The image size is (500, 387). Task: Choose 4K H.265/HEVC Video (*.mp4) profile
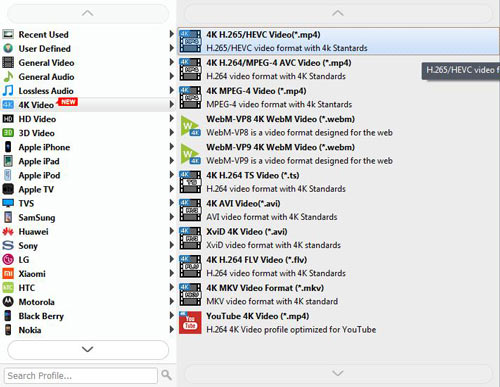click(338, 41)
